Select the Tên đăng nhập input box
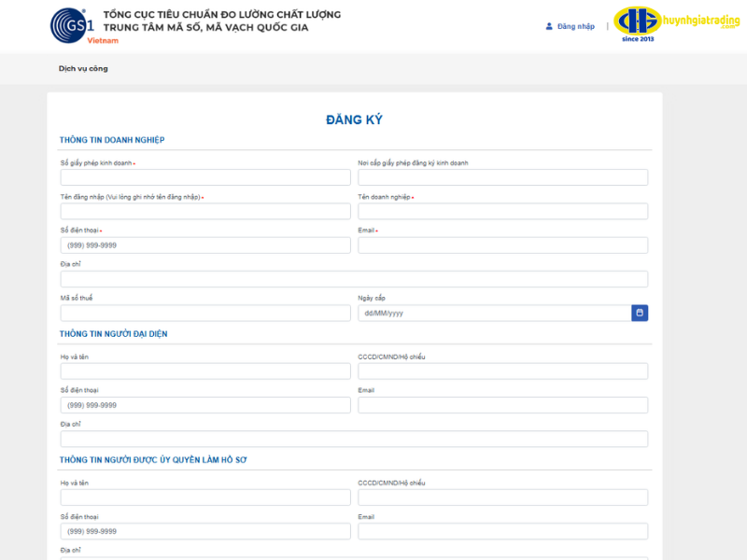747x560 pixels. pos(205,211)
